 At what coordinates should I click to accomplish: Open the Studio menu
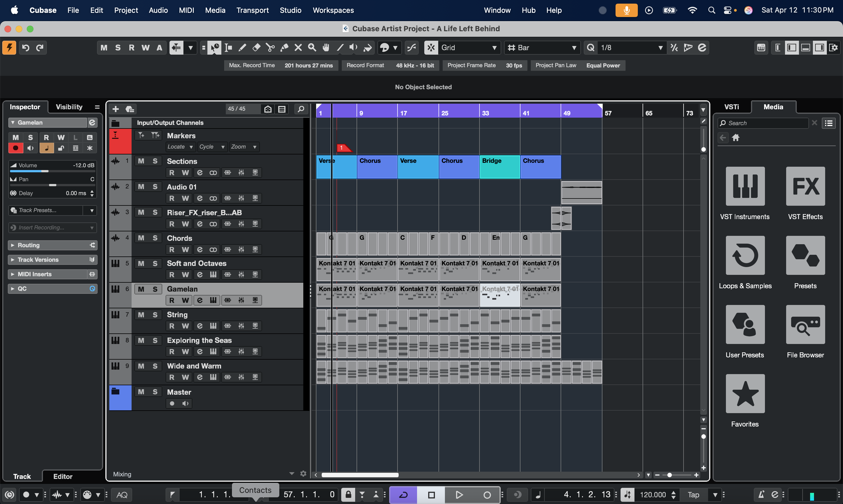[x=290, y=10]
